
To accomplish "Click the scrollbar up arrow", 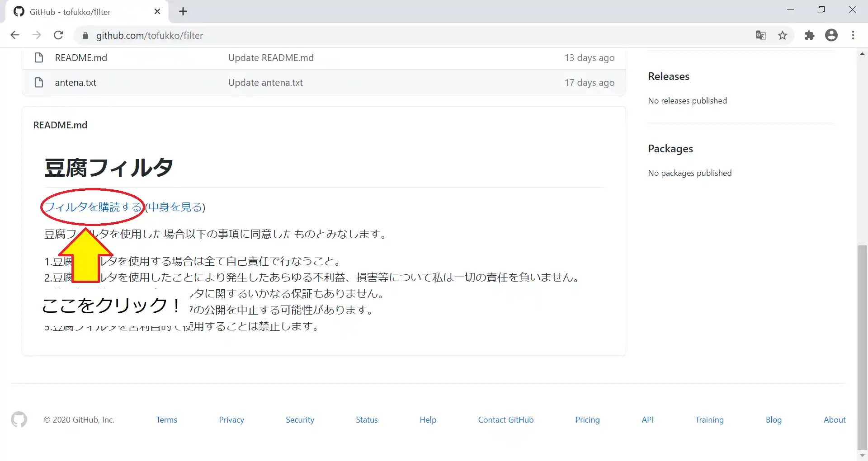I will [863, 54].
